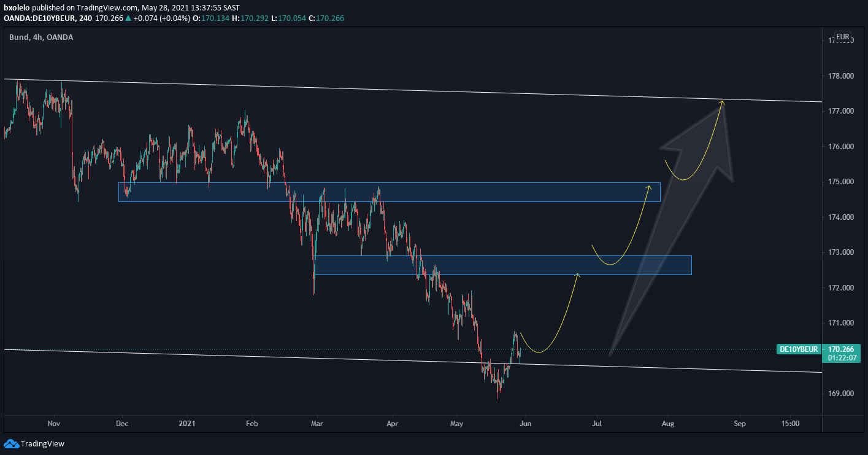
Task: Click the Jul label on time axis
Action: point(597,423)
